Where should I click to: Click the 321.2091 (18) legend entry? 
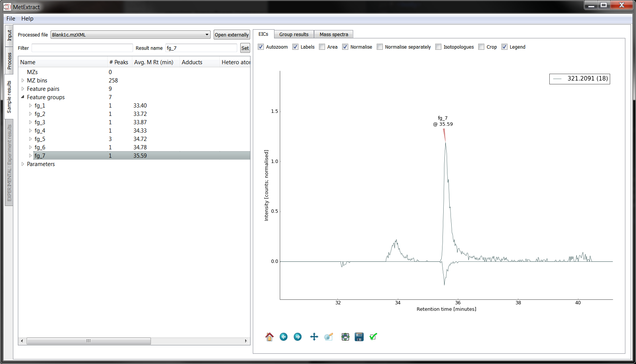(580, 79)
